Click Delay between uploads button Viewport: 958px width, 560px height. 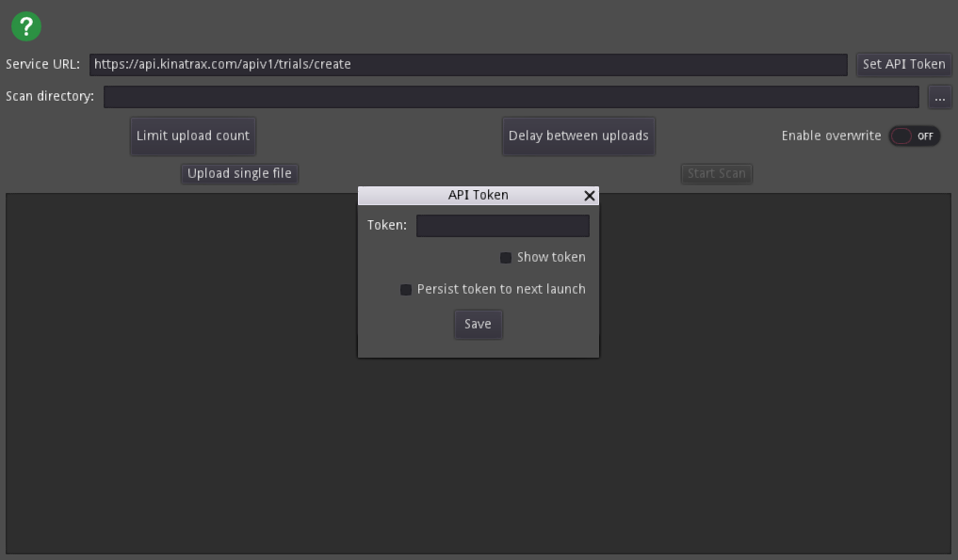click(578, 136)
